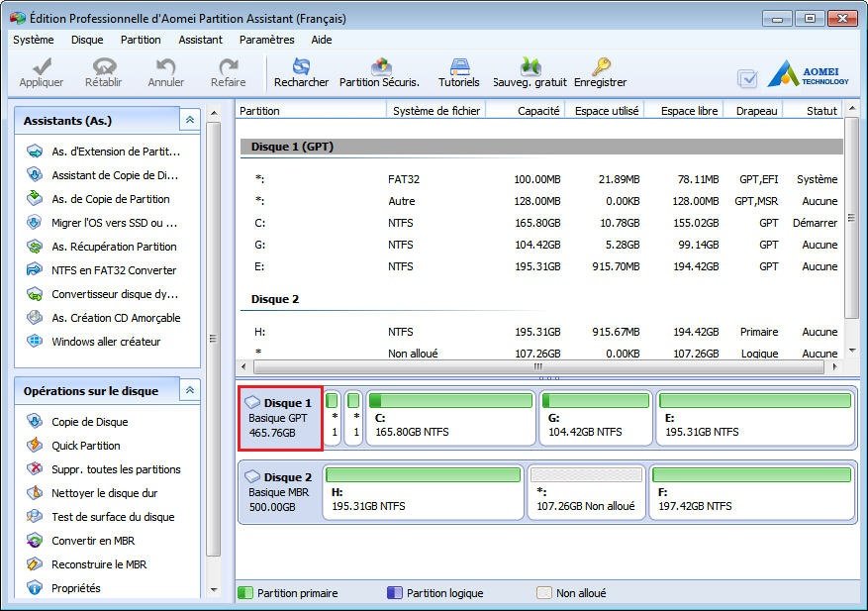
Task: Select F: 197.42GB NTFS partition block
Action: pos(752,492)
